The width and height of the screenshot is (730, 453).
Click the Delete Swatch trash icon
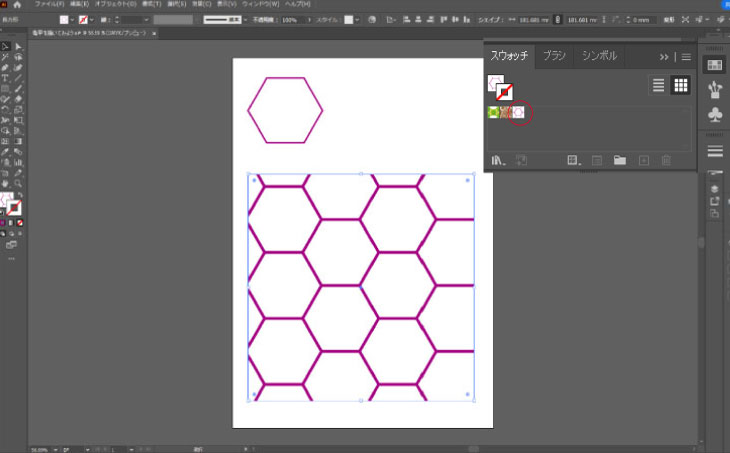667,159
